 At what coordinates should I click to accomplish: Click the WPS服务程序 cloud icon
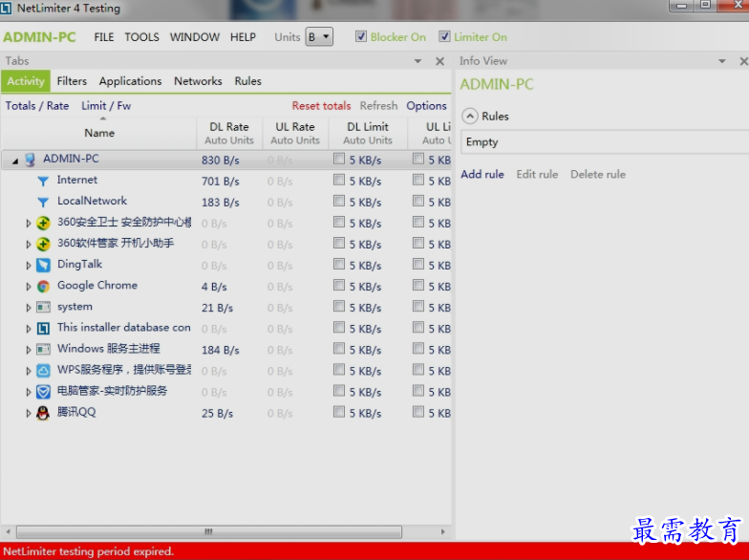pyautogui.click(x=43, y=371)
